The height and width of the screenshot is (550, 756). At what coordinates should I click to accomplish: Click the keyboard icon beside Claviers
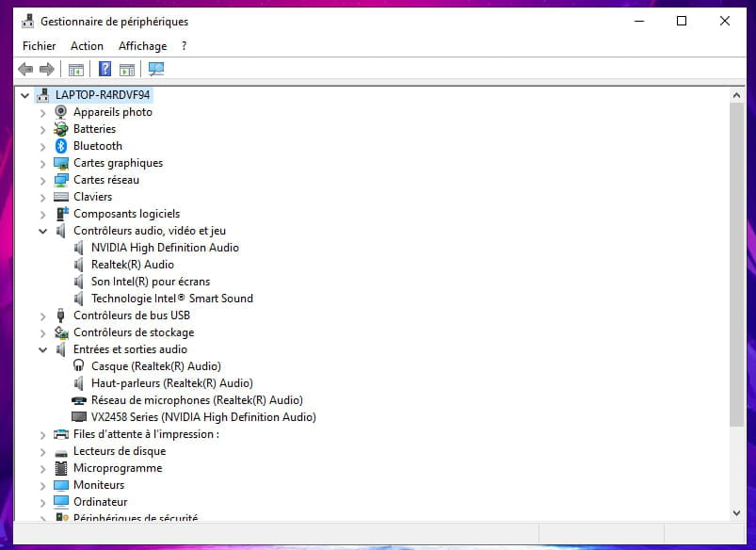61,197
